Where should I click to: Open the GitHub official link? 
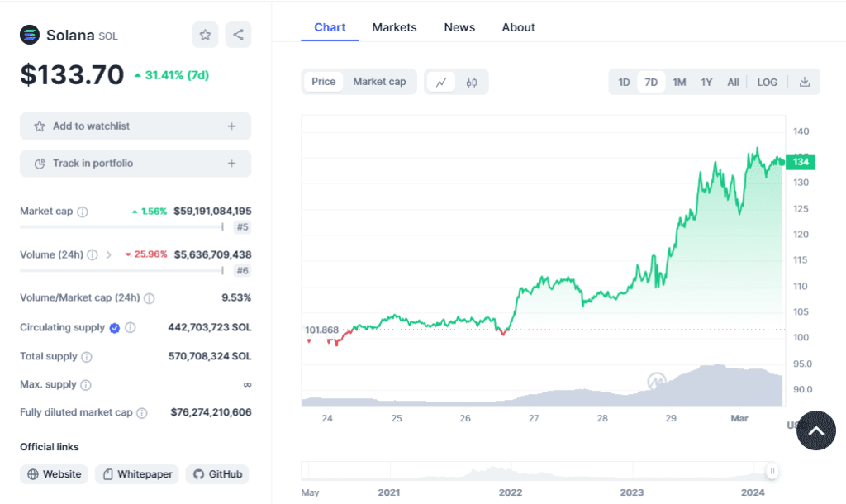coord(217,474)
